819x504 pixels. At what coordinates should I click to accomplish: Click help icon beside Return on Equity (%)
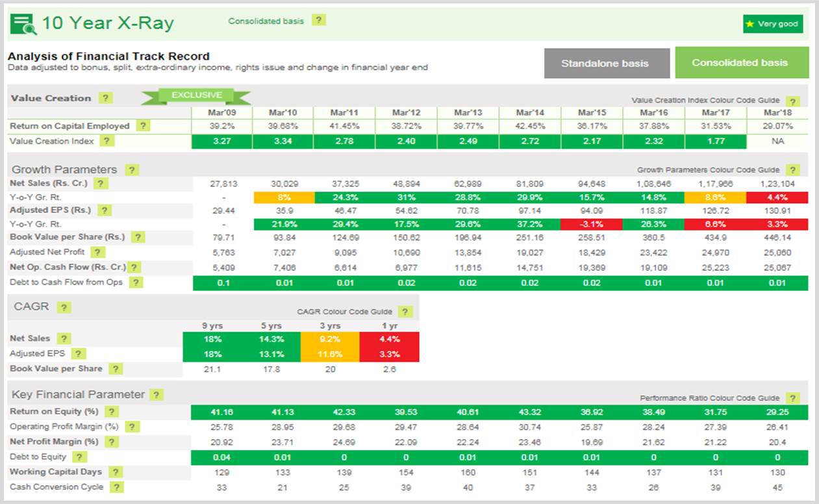coord(112,412)
